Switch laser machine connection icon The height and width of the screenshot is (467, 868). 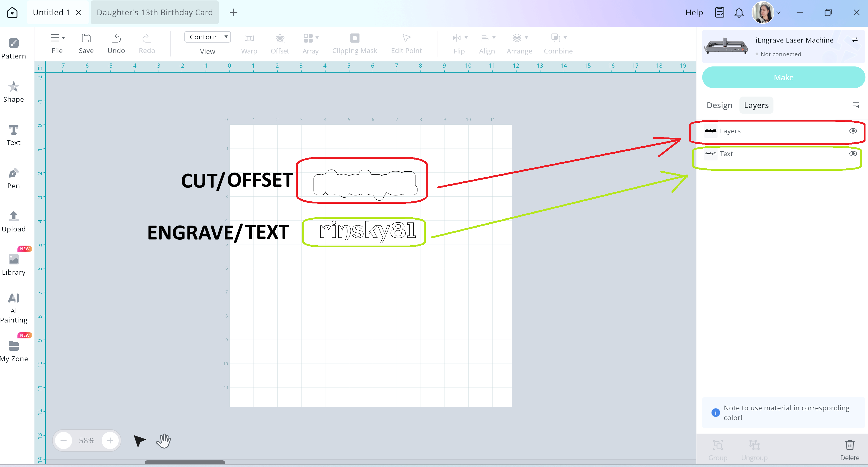click(x=855, y=40)
